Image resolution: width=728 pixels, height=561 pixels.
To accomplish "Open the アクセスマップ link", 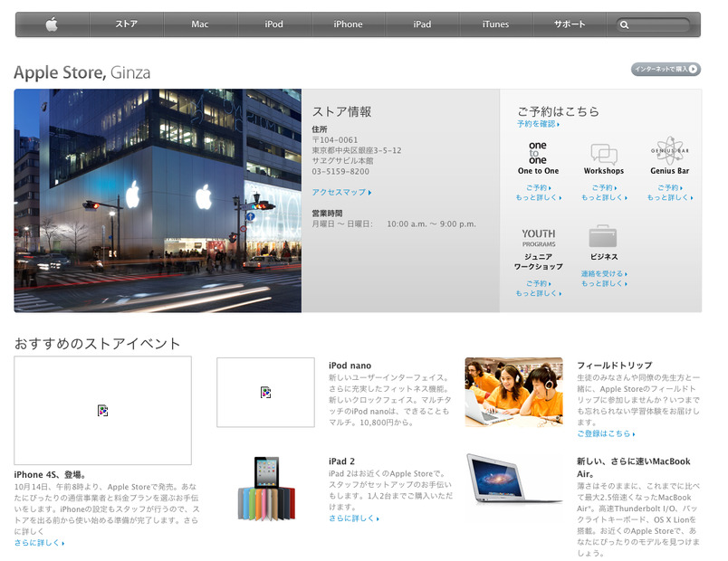I will point(341,192).
